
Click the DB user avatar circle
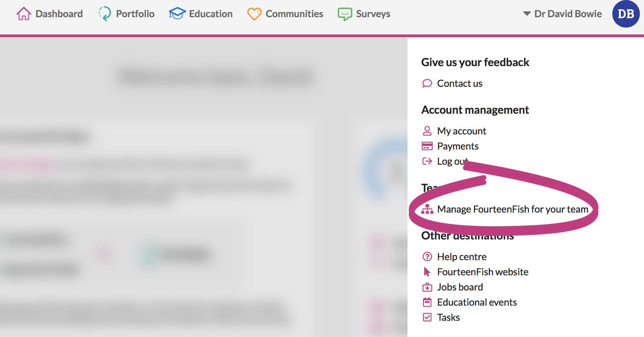point(626,14)
